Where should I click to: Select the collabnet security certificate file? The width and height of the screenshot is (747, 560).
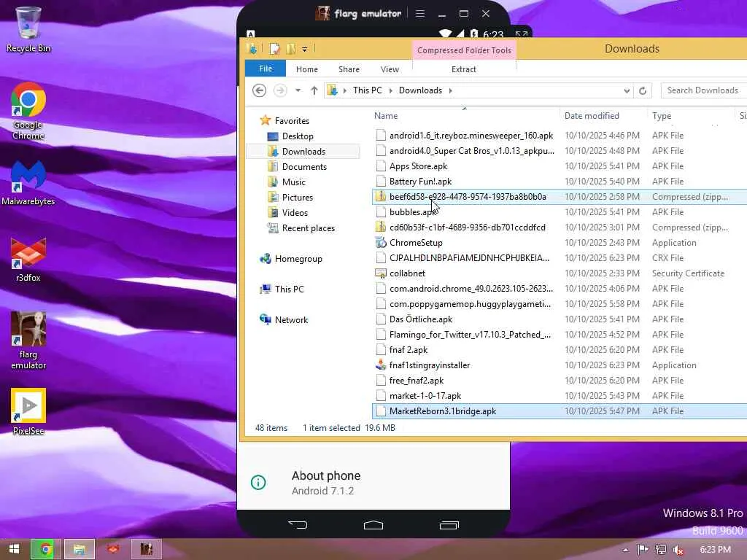point(407,273)
